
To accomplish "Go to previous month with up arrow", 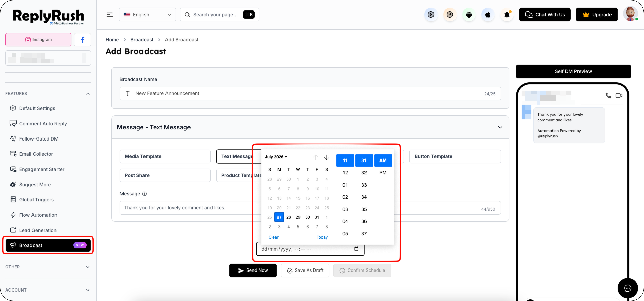I will 316,157.
